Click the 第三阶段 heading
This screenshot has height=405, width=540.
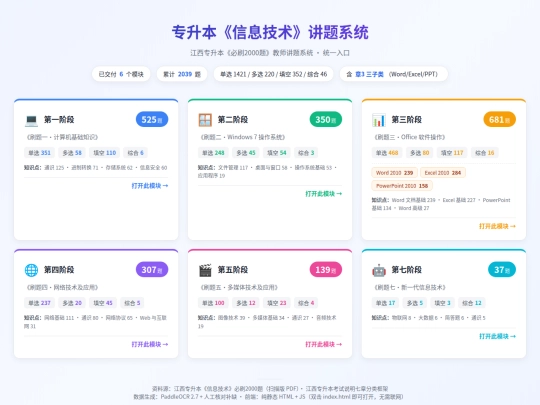click(x=406, y=120)
